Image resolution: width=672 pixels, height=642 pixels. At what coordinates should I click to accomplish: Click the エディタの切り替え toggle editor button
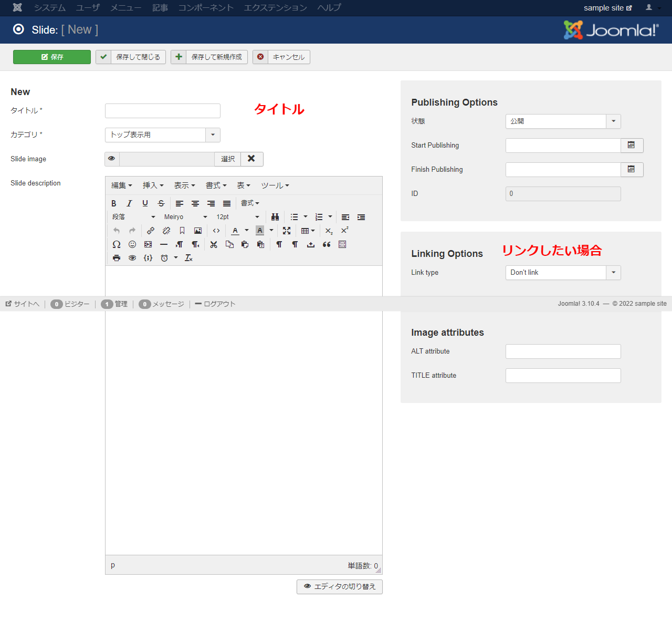tap(340, 587)
